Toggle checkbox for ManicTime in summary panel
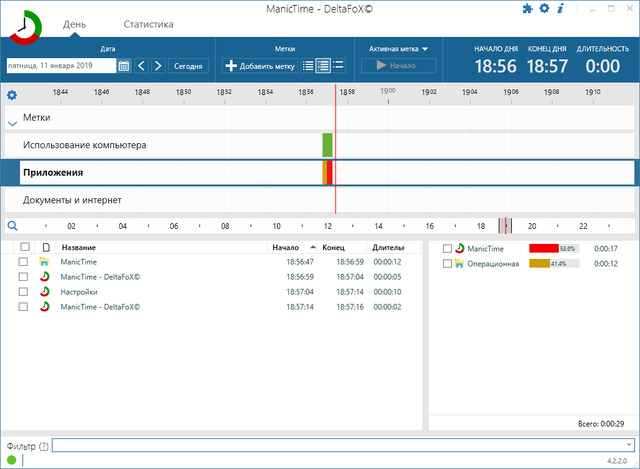Image resolution: width=640 pixels, height=469 pixels. click(447, 248)
